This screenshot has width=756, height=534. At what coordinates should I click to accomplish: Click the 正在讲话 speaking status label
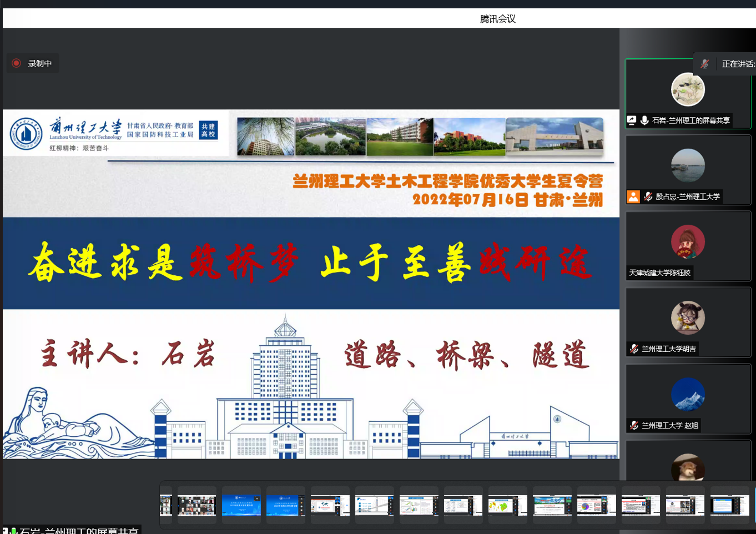pyautogui.click(x=738, y=64)
